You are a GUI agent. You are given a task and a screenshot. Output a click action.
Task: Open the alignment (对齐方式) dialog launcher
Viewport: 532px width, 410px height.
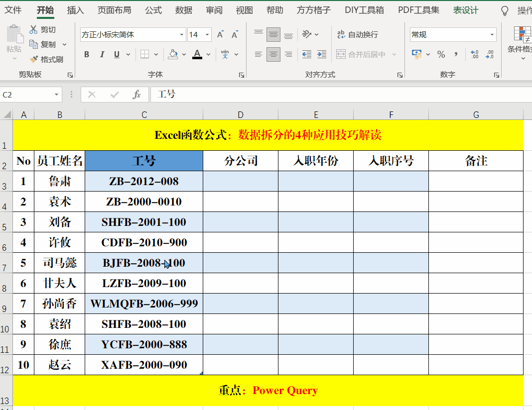[400, 75]
